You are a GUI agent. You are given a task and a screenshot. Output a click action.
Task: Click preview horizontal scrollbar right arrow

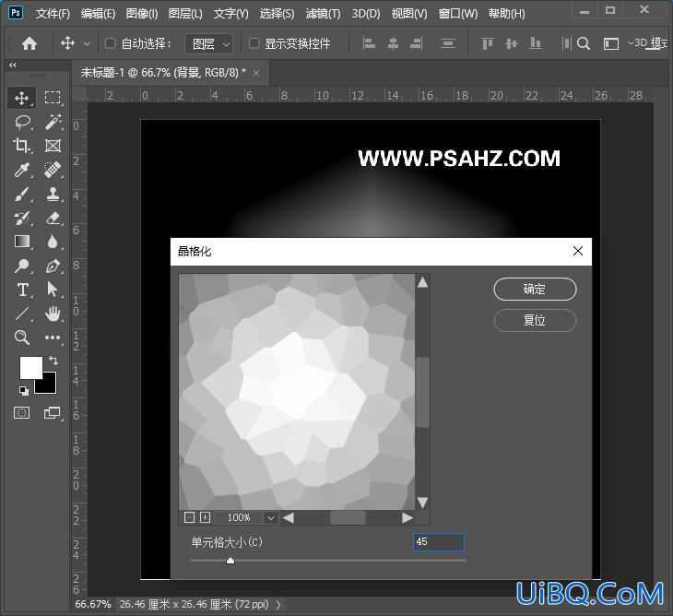pos(407,517)
